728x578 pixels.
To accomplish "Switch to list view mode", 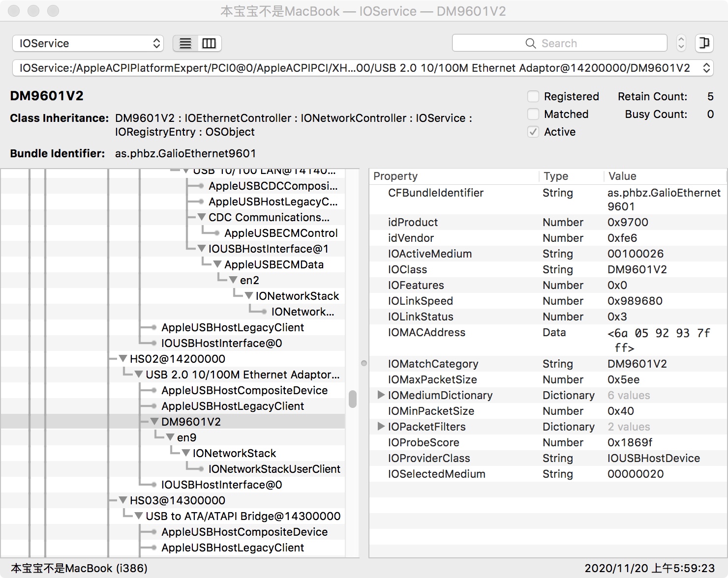I will [185, 43].
